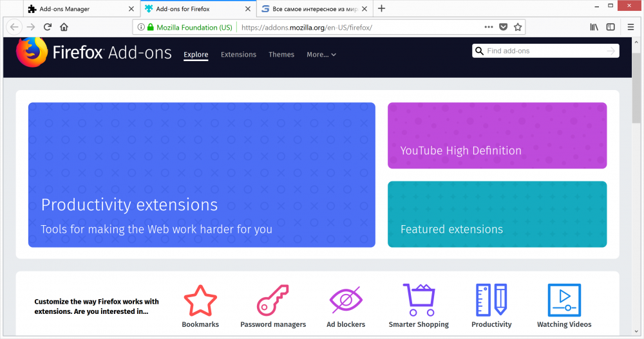The height and width of the screenshot is (339, 644).
Task: Click the Bookmarks star icon
Action: point(200,300)
